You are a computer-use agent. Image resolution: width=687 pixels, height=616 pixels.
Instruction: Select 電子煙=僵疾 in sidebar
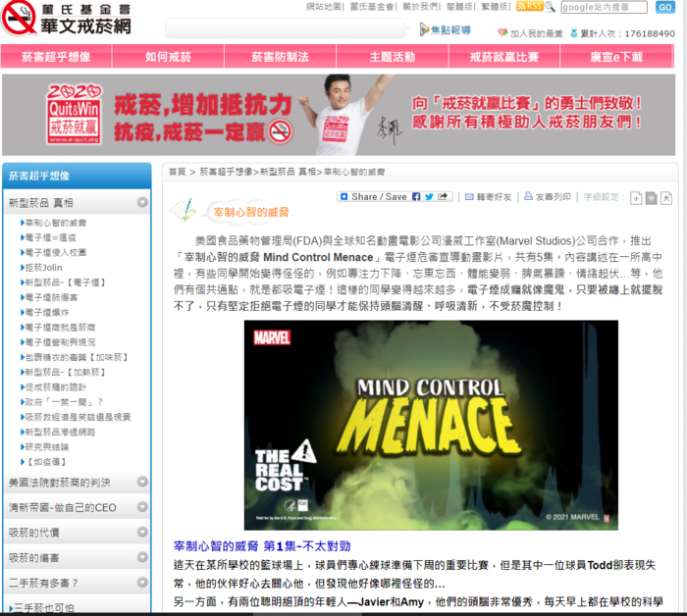click(50, 237)
